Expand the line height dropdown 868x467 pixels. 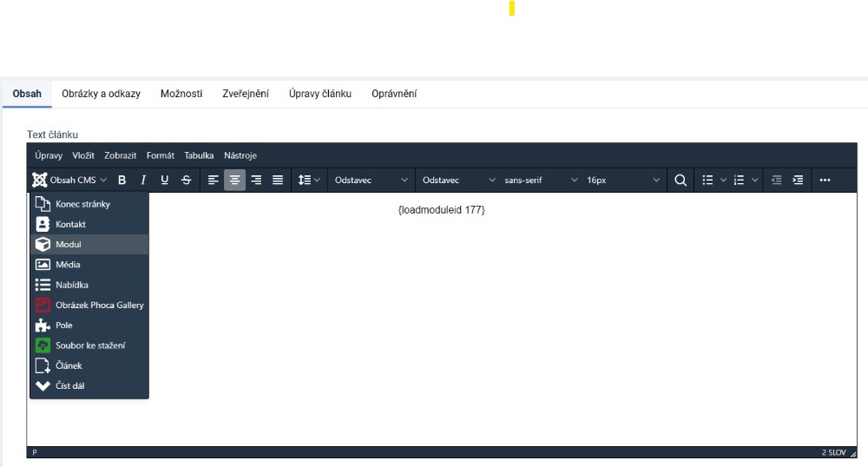click(310, 181)
